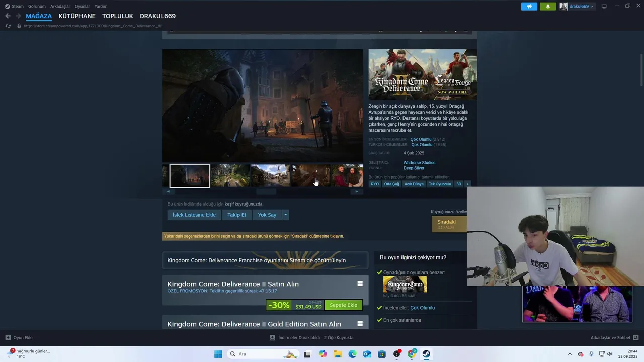
Task: Open the Yardım menu
Action: pos(101,6)
